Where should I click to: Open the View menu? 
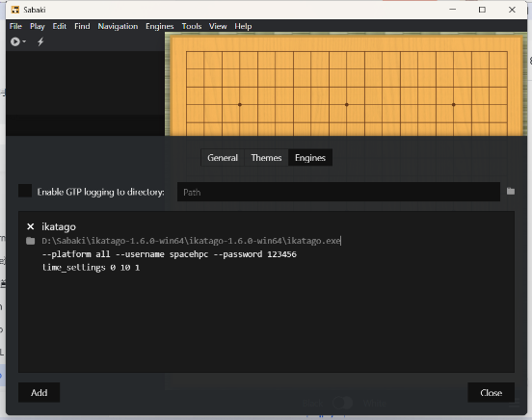218,26
